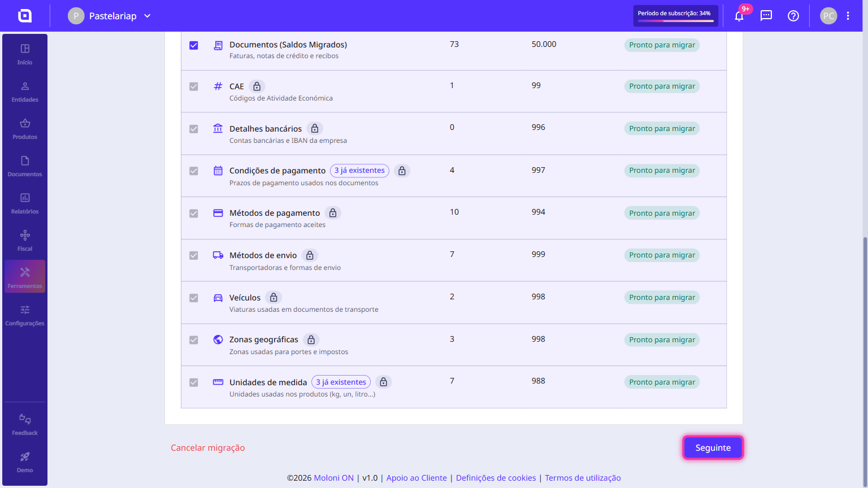Click the globe icon for Zonas geográficas
The height and width of the screenshot is (488, 868).
[218, 339]
